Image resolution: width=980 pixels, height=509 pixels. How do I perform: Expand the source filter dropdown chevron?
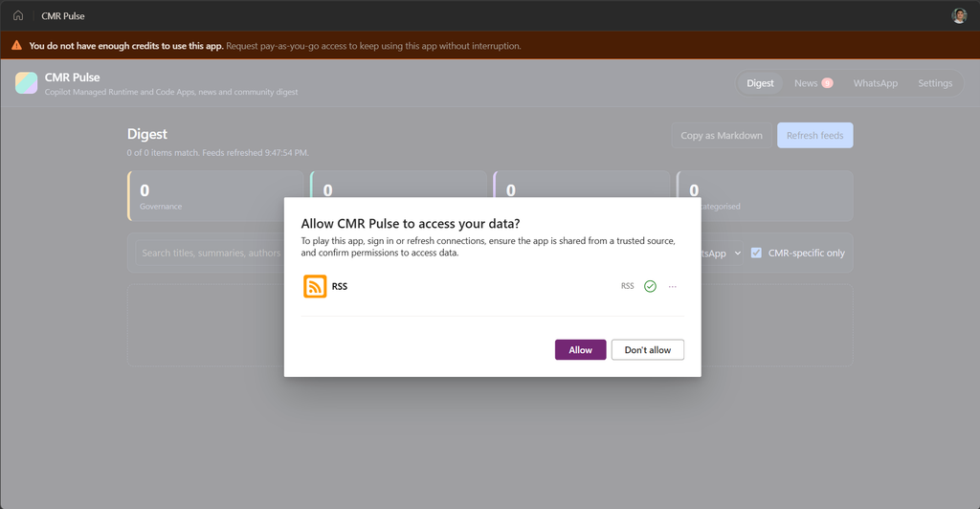click(738, 253)
